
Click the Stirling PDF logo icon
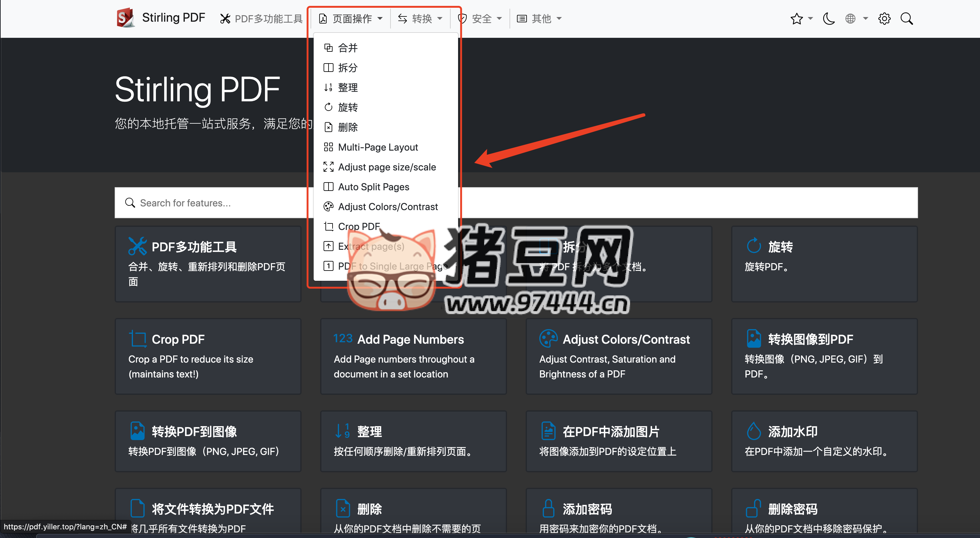[126, 18]
